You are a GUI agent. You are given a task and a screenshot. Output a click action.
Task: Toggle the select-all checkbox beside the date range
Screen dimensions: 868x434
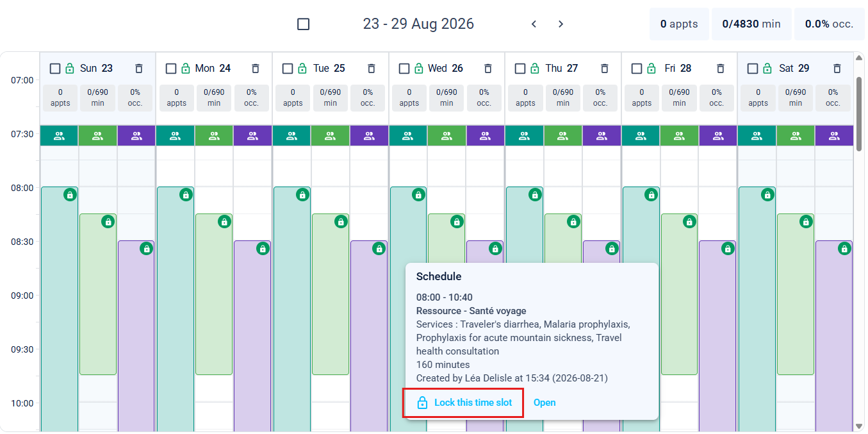tap(304, 24)
